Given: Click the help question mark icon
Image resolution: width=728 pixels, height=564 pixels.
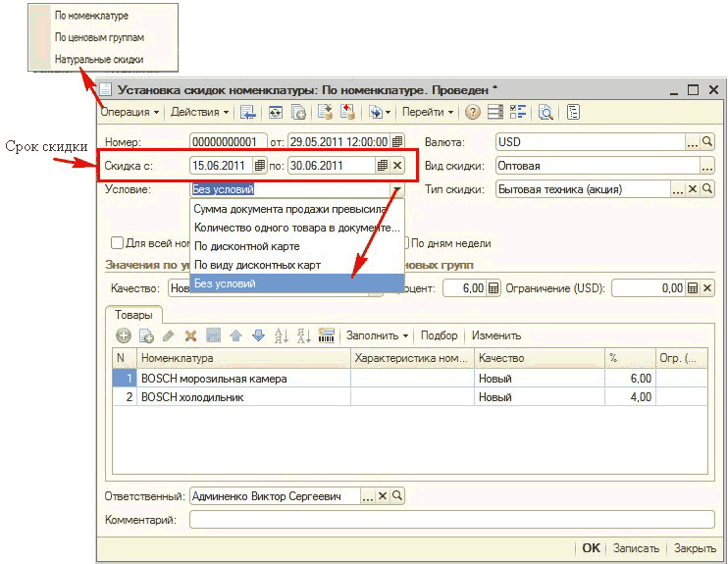Looking at the screenshot, I should [x=473, y=113].
